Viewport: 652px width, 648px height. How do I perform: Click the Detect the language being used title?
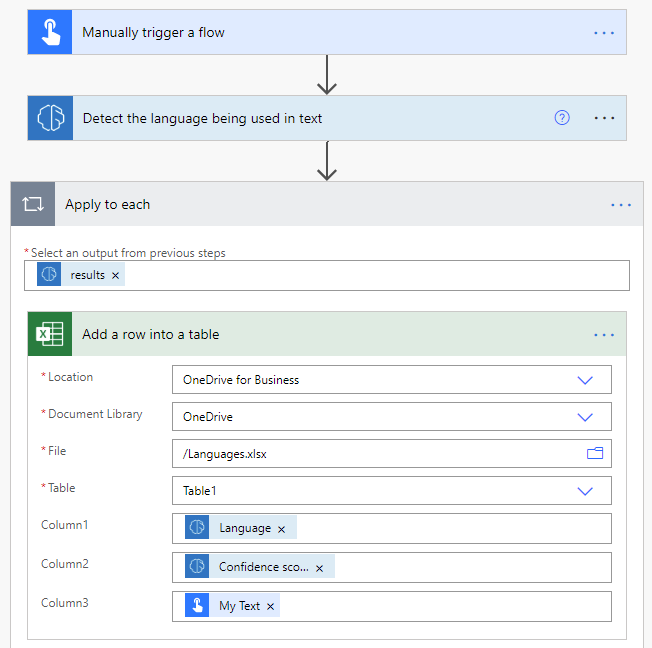203,119
